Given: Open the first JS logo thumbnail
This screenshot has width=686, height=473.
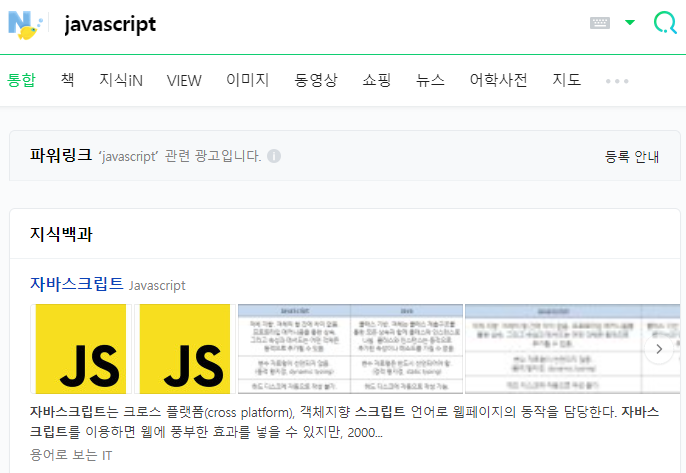Looking at the screenshot, I should point(80,349).
